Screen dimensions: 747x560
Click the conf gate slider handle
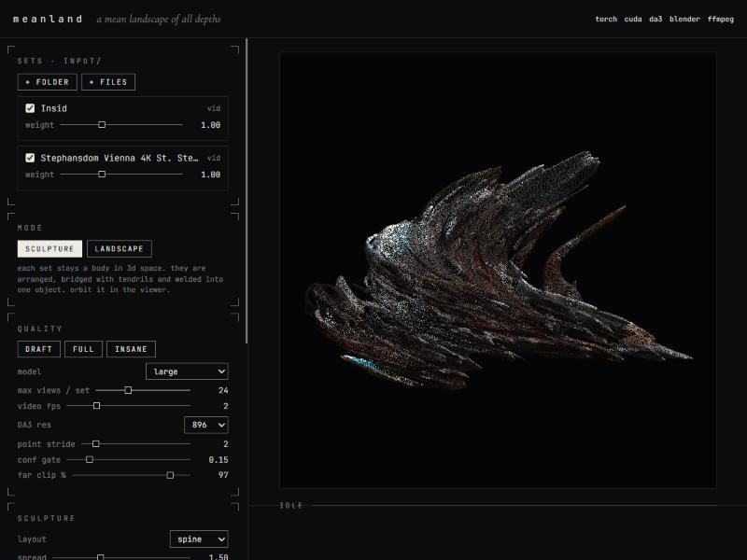[89, 459]
